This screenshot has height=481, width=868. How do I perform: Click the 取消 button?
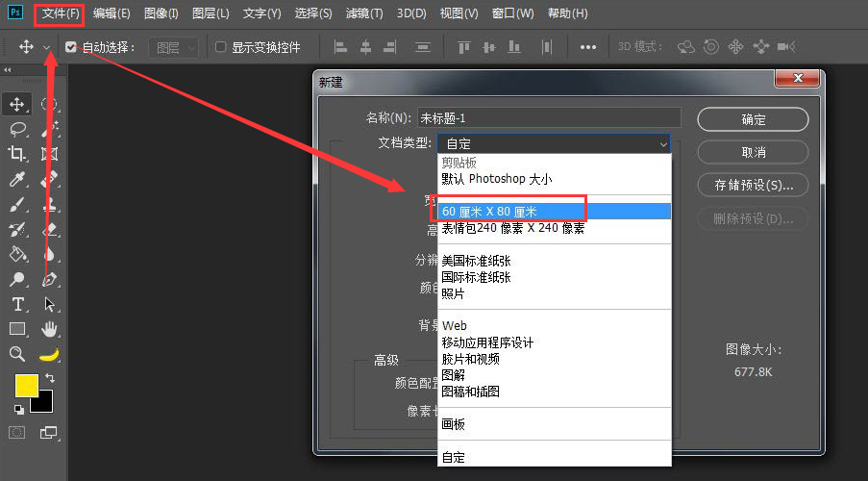(753, 152)
